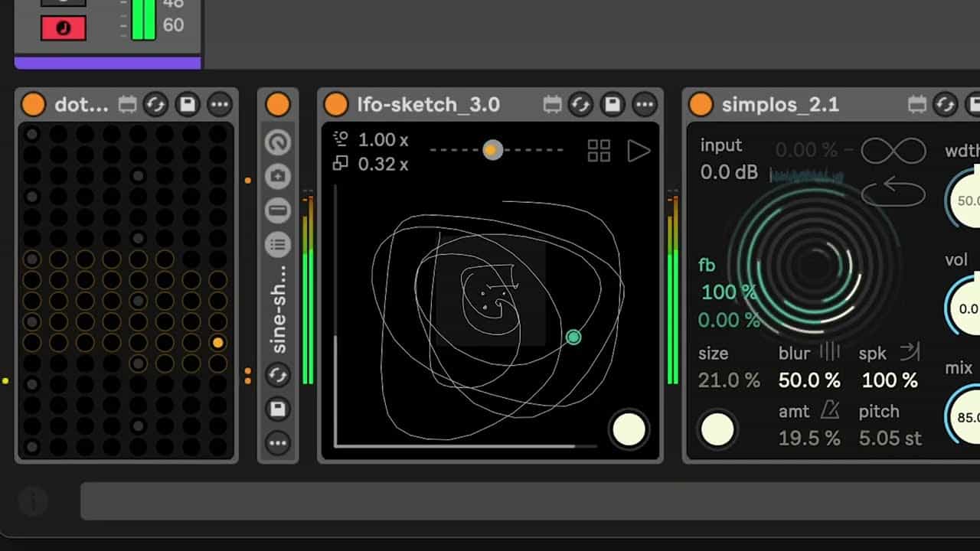Click the green 0.00 % value under fb

click(x=729, y=320)
